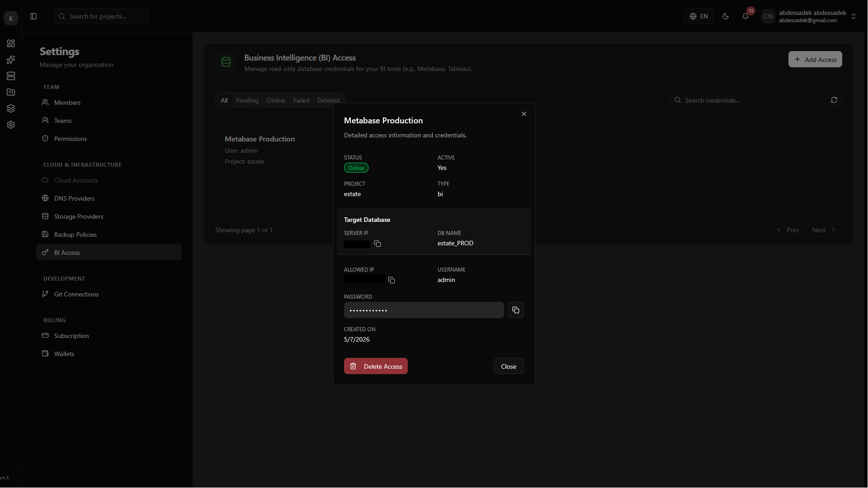Open the dashboard grid icon in left rail
This screenshot has height=488, width=868.
pos(11,43)
